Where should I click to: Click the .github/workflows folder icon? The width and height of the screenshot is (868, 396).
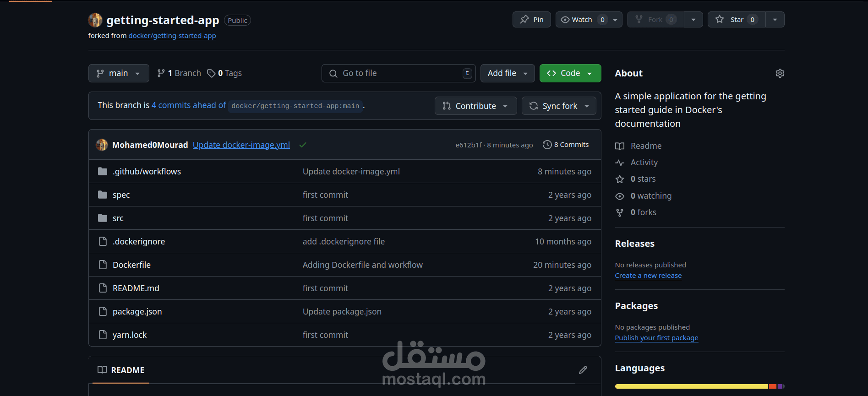pyautogui.click(x=103, y=171)
